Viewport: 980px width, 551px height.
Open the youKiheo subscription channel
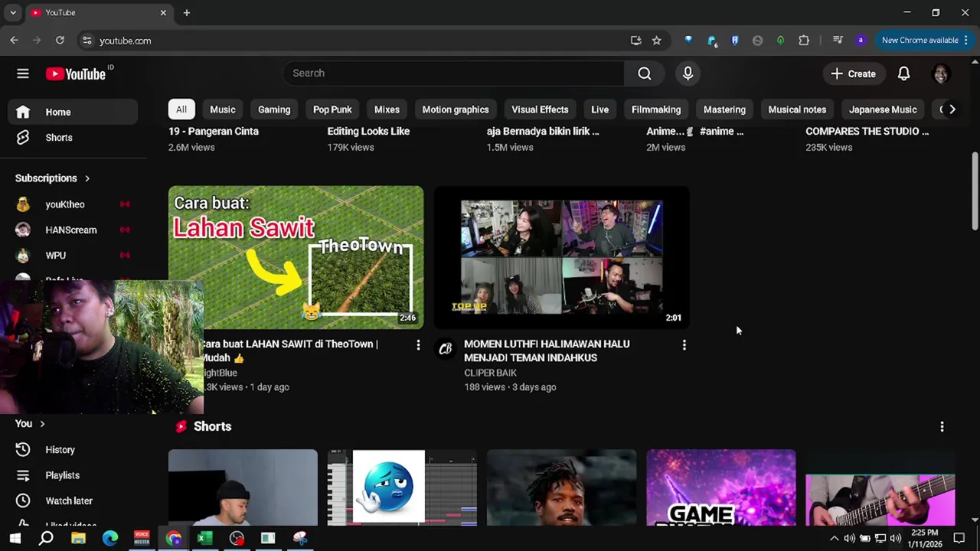click(x=73, y=204)
